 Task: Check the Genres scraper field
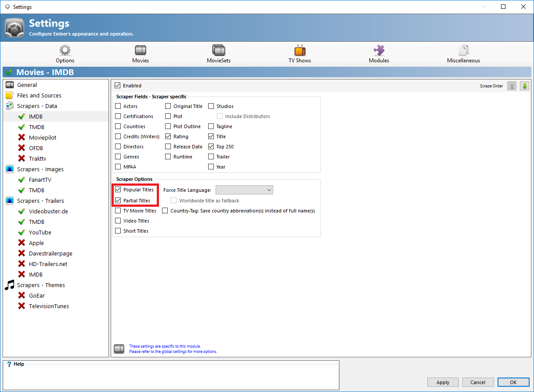coord(118,157)
